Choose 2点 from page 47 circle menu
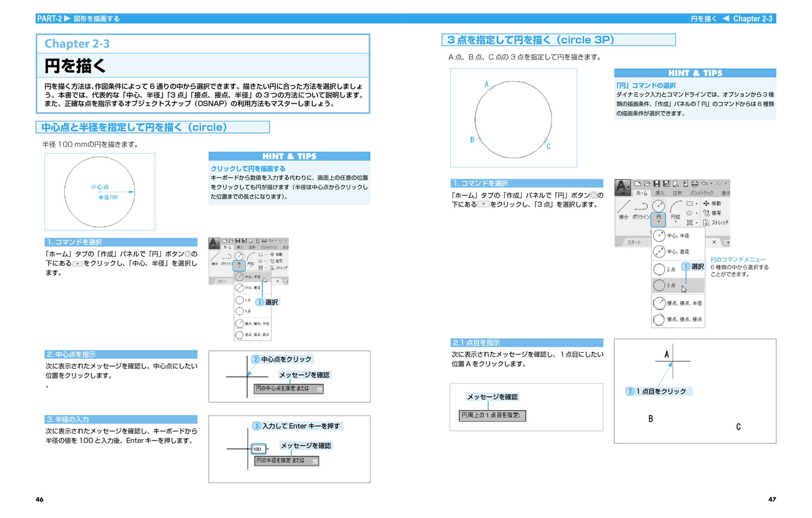Screen dimensions: 812x518 pyautogui.click(x=678, y=269)
